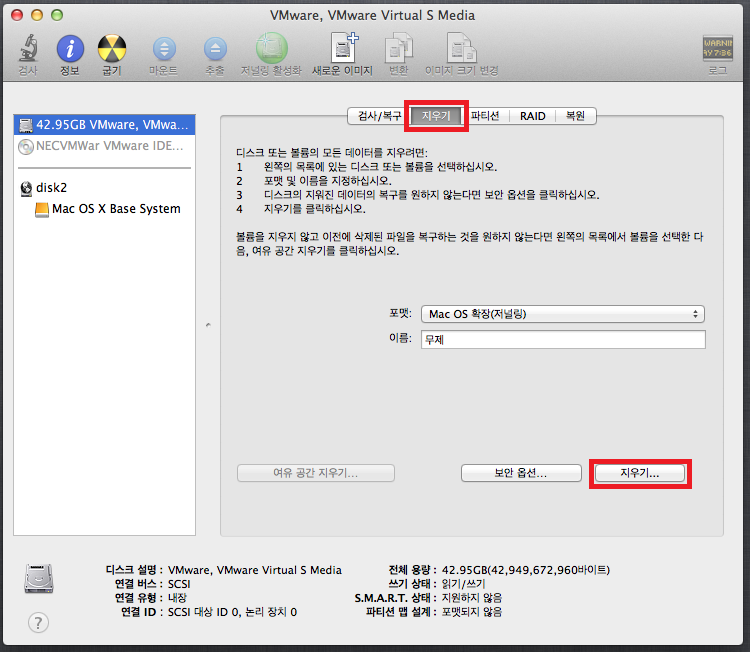
Task: Switch to the 복원 tab
Action: pyautogui.click(x=575, y=116)
